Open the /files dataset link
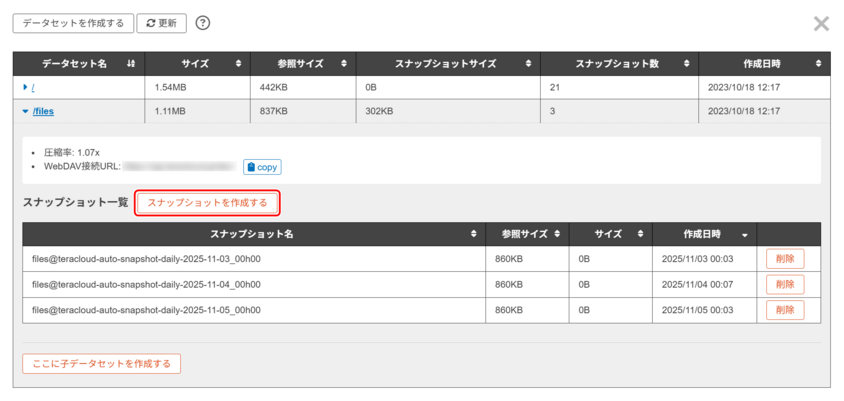The height and width of the screenshot is (401, 844). pos(44,112)
